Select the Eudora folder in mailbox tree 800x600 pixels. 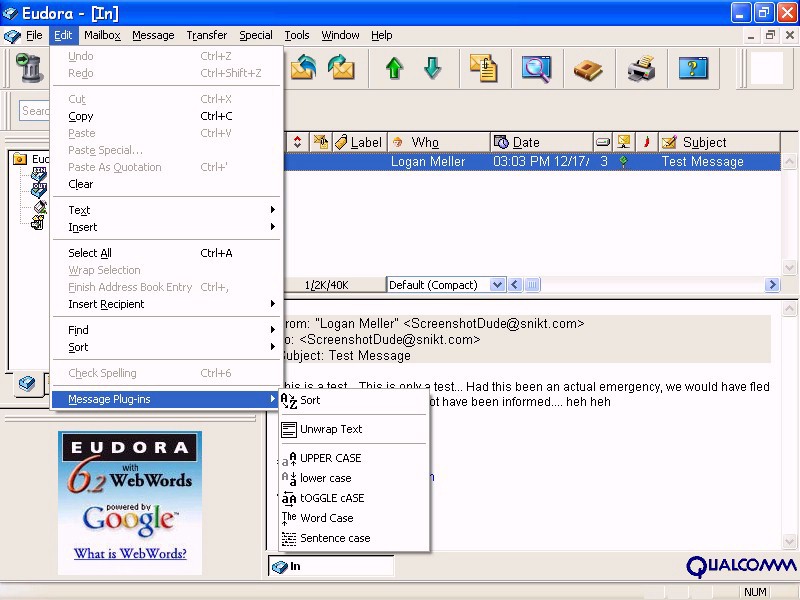click(x=31, y=159)
